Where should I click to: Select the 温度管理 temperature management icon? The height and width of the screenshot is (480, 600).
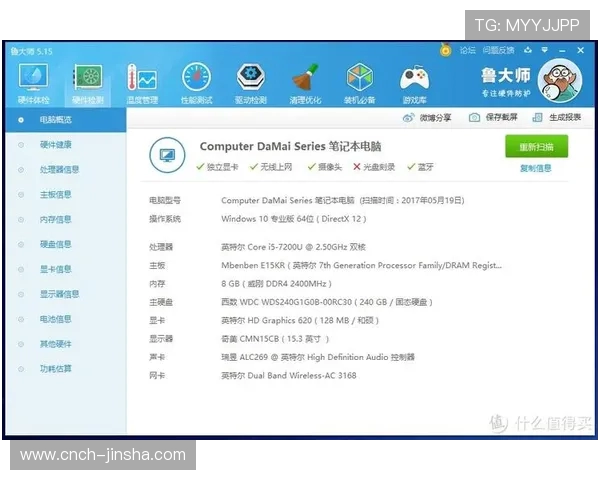tap(142, 80)
